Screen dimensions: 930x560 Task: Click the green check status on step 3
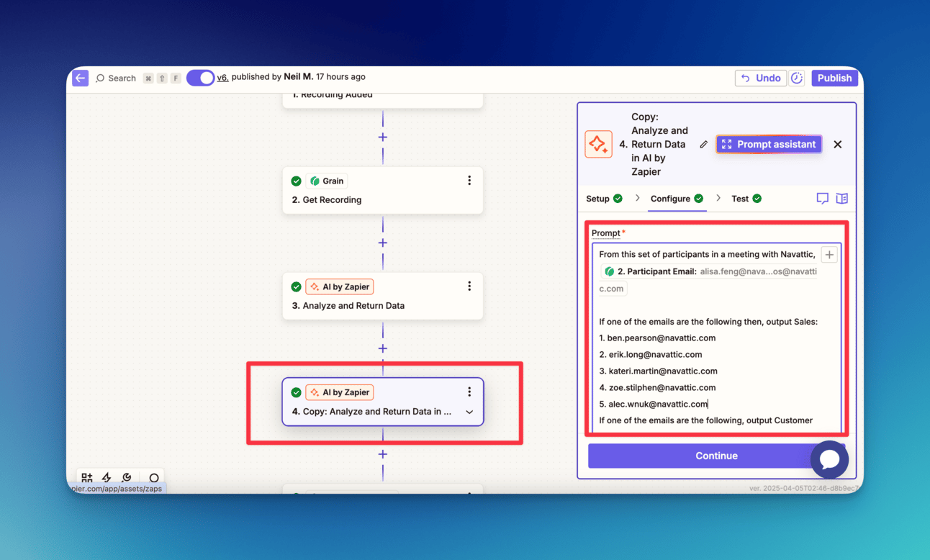click(296, 286)
